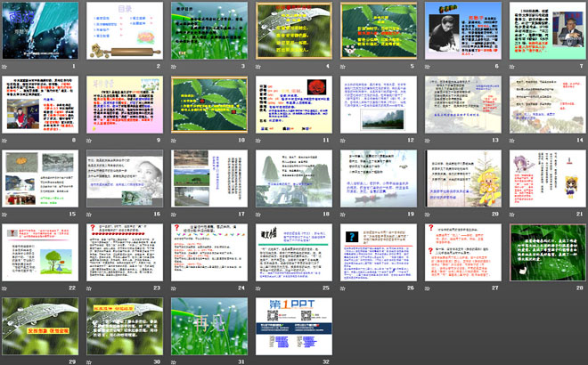Click the transition star icon under slide 16
This screenshot has width=588, height=365.
coord(90,215)
